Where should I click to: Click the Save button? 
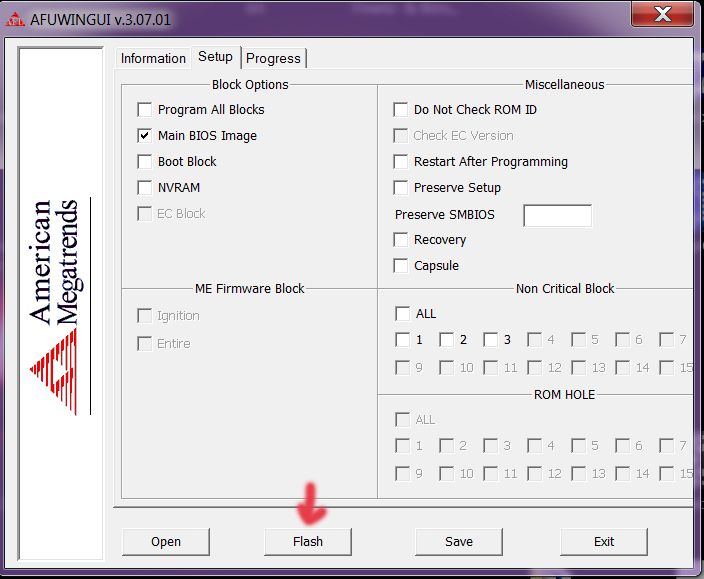tap(459, 542)
